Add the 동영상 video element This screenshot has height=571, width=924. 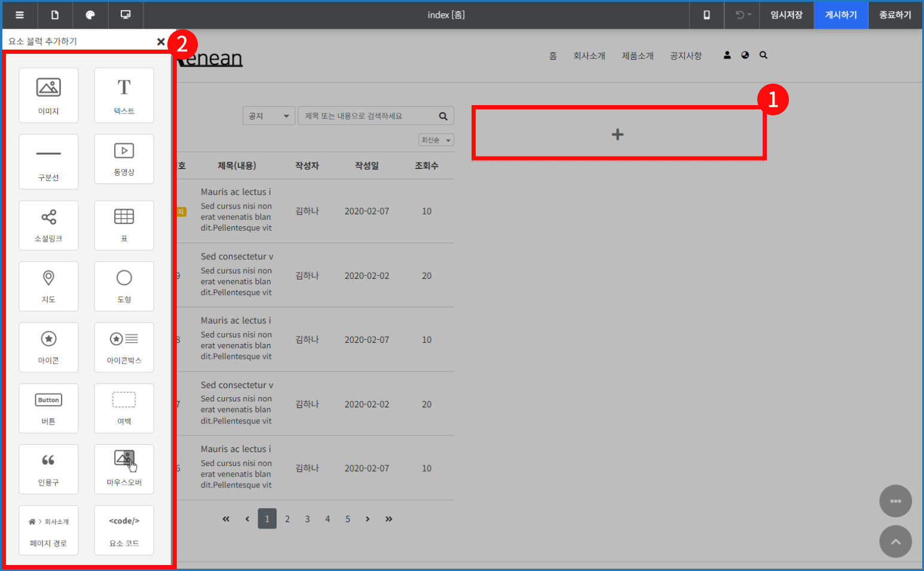[x=124, y=159]
